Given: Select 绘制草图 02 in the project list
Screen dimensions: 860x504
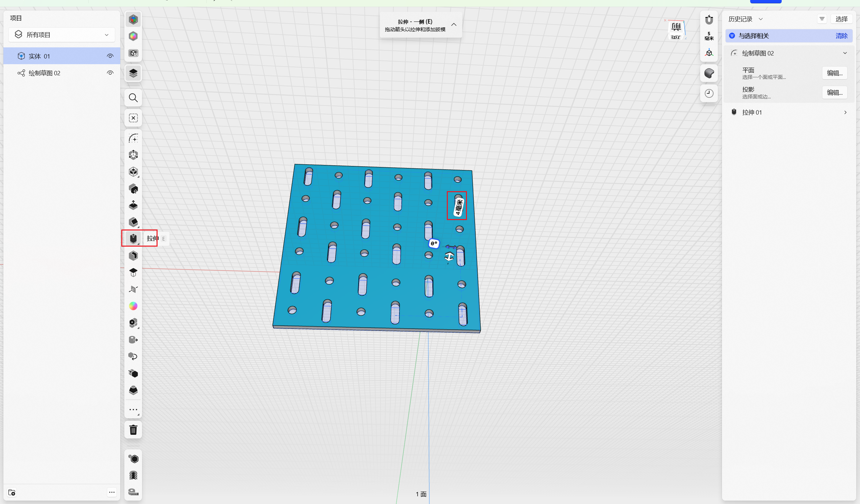Looking at the screenshot, I should (44, 73).
